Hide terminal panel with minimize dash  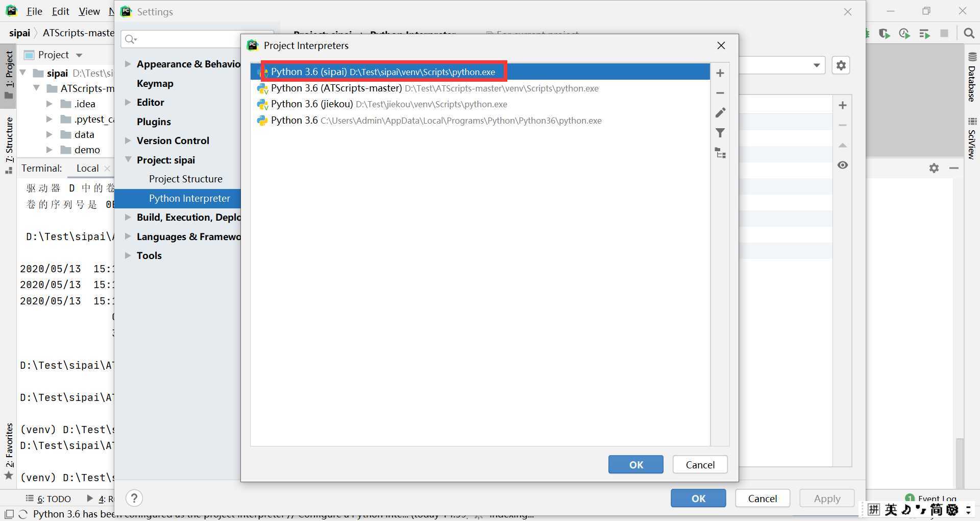(x=953, y=168)
